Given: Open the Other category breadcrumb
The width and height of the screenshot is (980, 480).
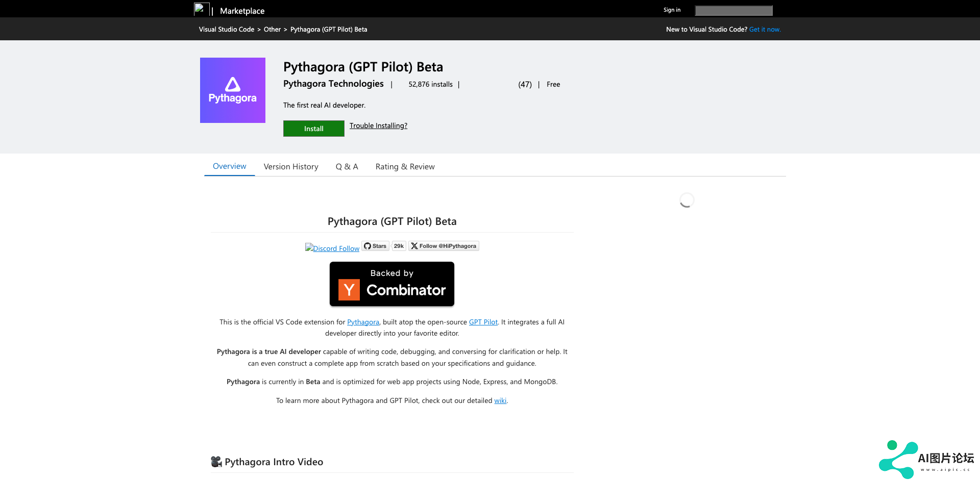Looking at the screenshot, I should (272, 30).
